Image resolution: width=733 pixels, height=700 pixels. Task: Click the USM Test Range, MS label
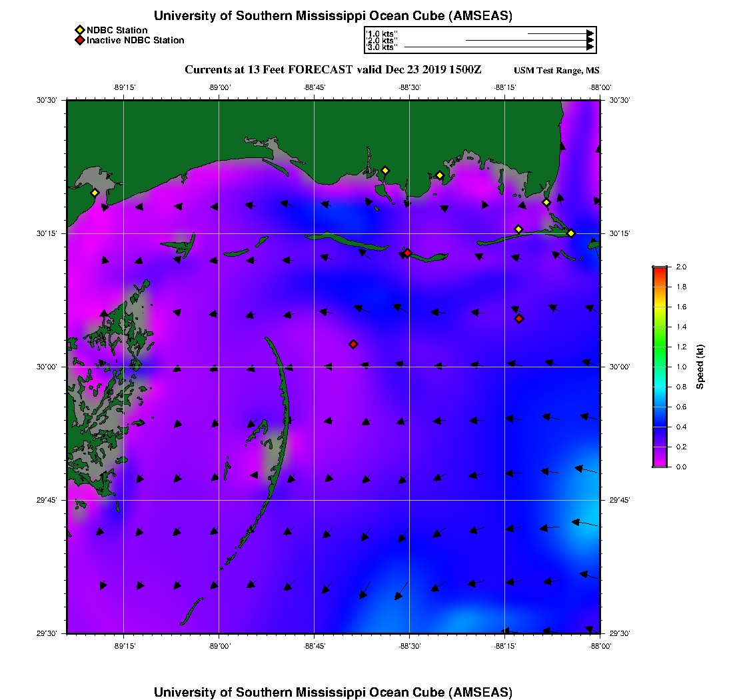(x=556, y=71)
